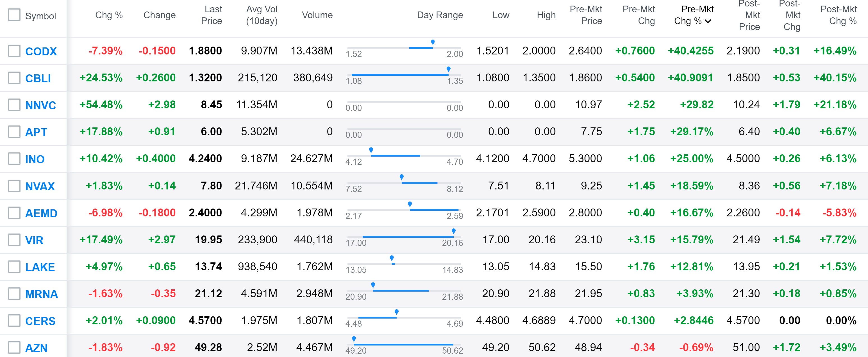Click the MRNA day range bar

[401, 291]
